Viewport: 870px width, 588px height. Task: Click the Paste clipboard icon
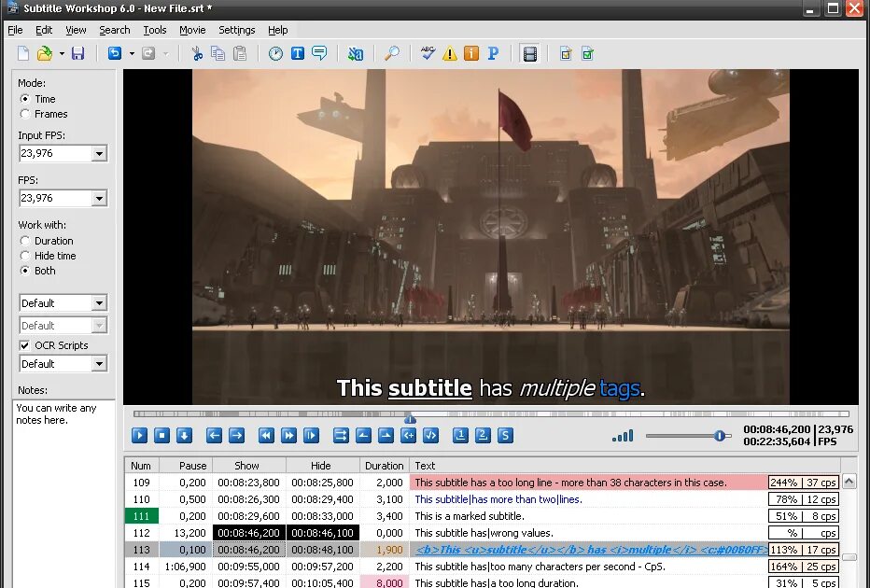click(240, 54)
